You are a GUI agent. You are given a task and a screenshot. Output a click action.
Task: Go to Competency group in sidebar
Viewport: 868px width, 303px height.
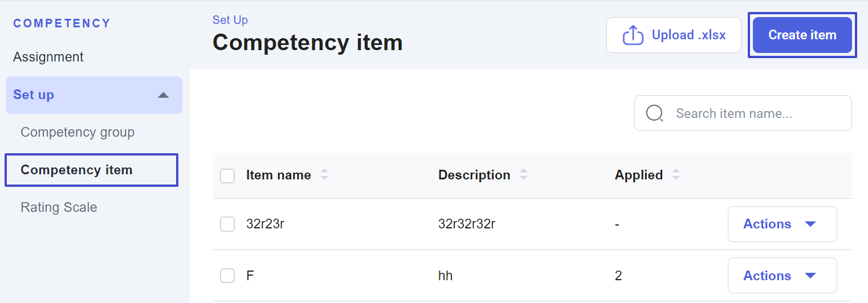point(78,132)
